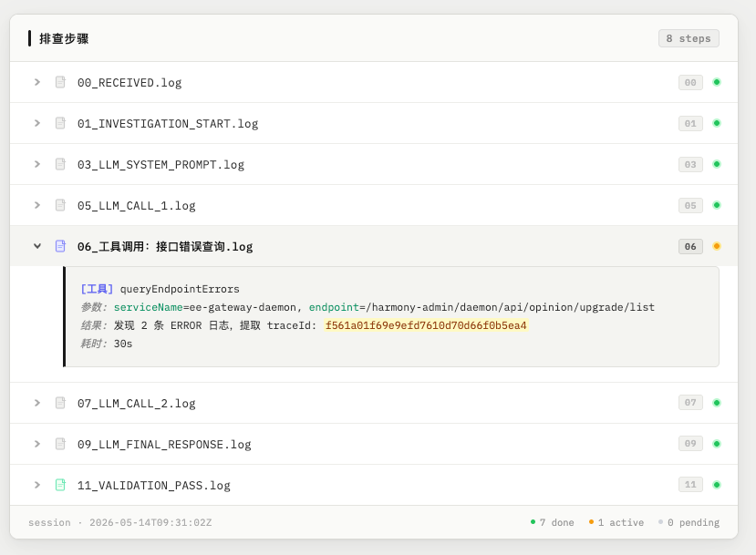756x555 pixels.
Task: Click the green file icon of 11_VALIDATION_PASS.log
Action: pyautogui.click(x=60, y=485)
